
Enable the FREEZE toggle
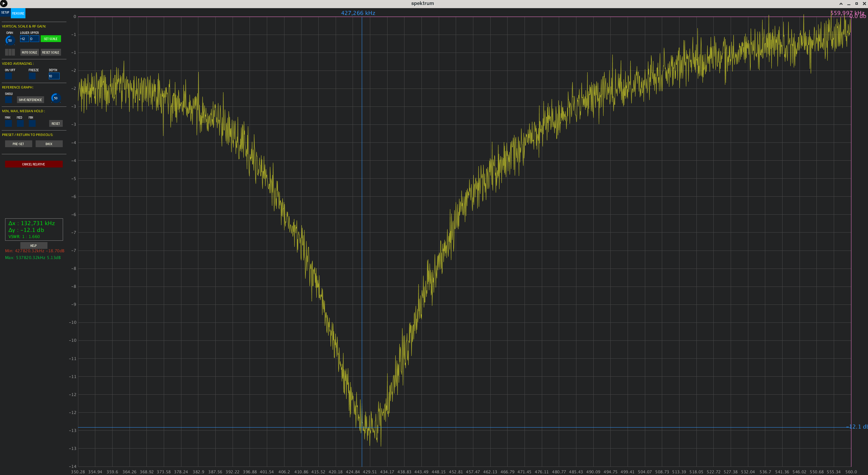32,76
